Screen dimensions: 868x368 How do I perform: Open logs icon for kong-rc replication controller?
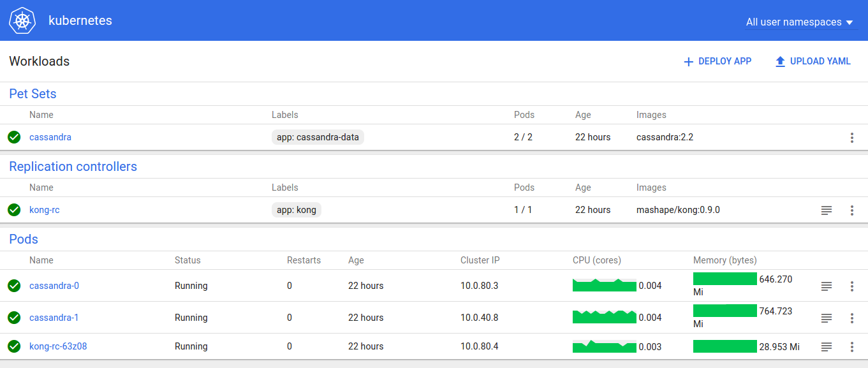[827, 210]
